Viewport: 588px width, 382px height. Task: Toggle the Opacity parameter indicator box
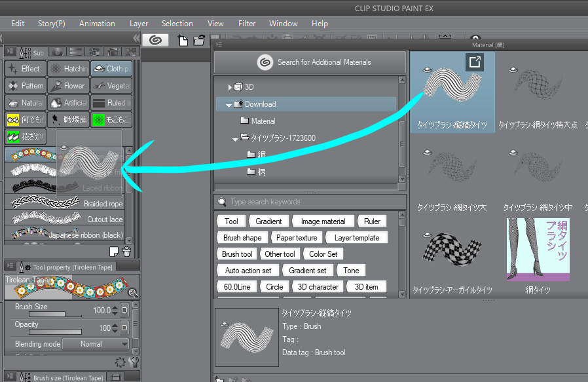124,329
